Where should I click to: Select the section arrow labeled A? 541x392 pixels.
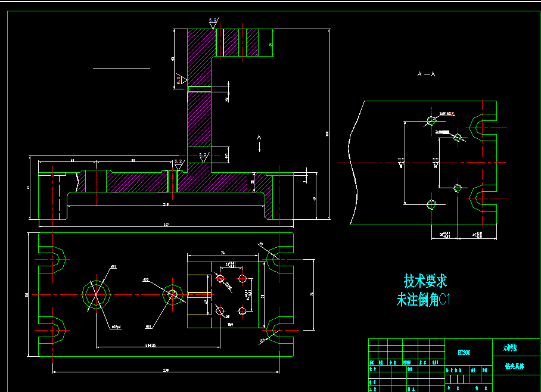click(x=259, y=142)
